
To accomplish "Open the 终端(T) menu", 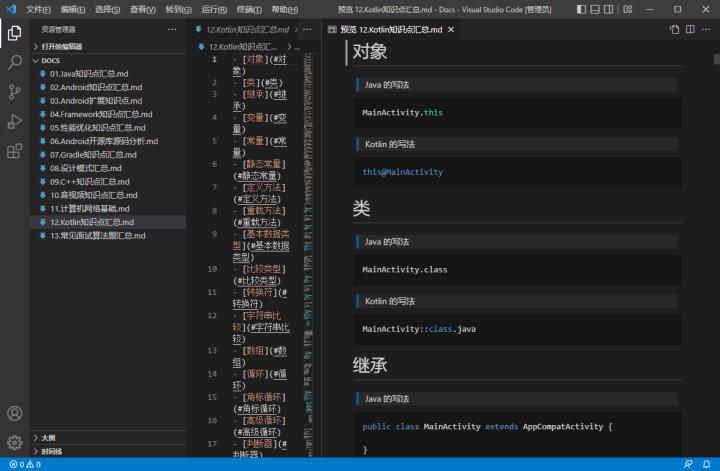I will click(x=250, y=8).
